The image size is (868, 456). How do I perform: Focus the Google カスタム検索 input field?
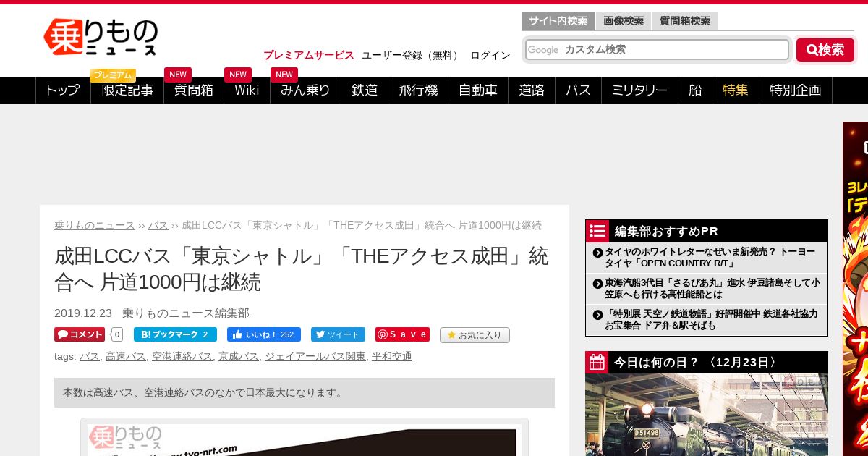point(657,50)
